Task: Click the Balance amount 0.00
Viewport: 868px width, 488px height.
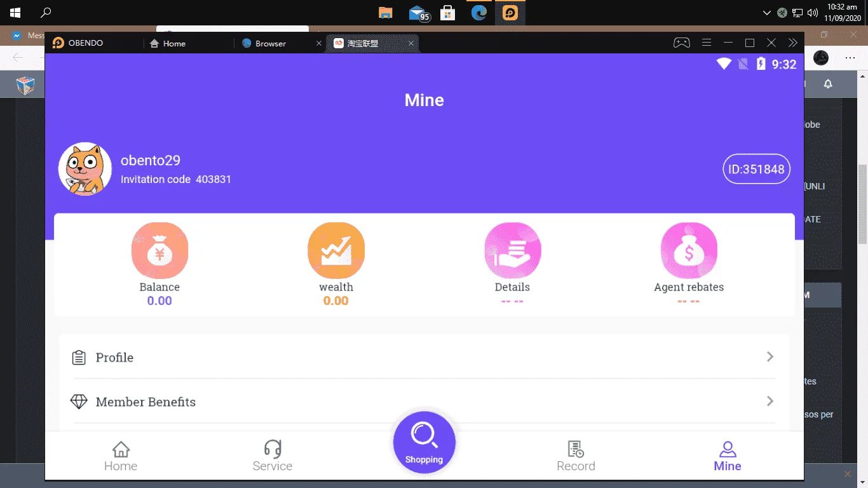Action: (159, 301)
